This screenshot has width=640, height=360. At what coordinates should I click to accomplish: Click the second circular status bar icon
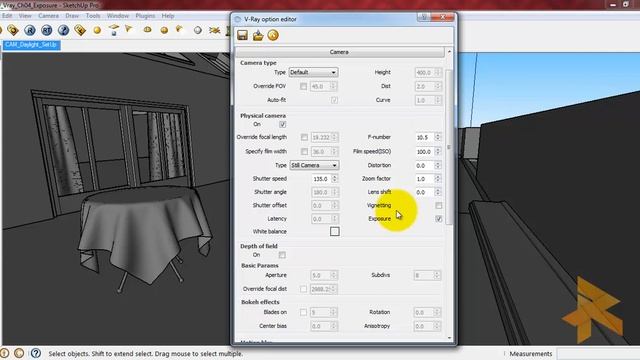(x=19, y=353)
